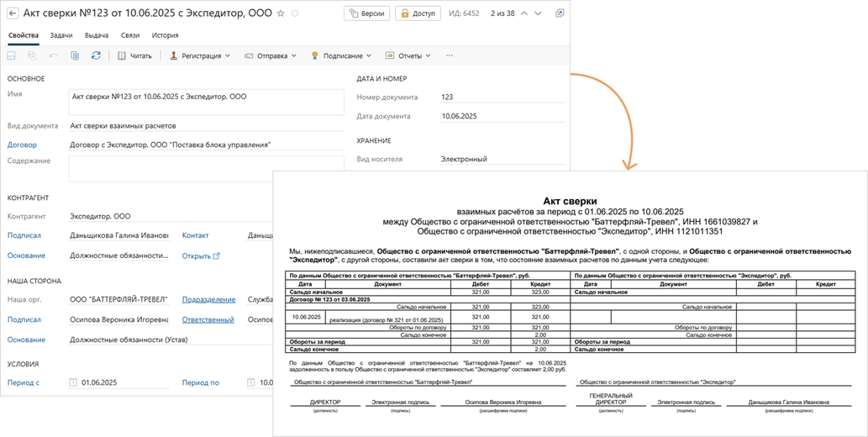Screen dimensions: 868x437
Task: Open the Период с link label
Action: (x=24, y=382)
